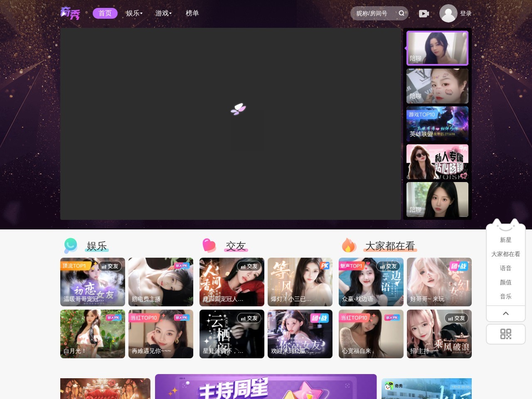532x399 pixels.
Task: Select the 首页 tab
Action: tap(105, 13)
